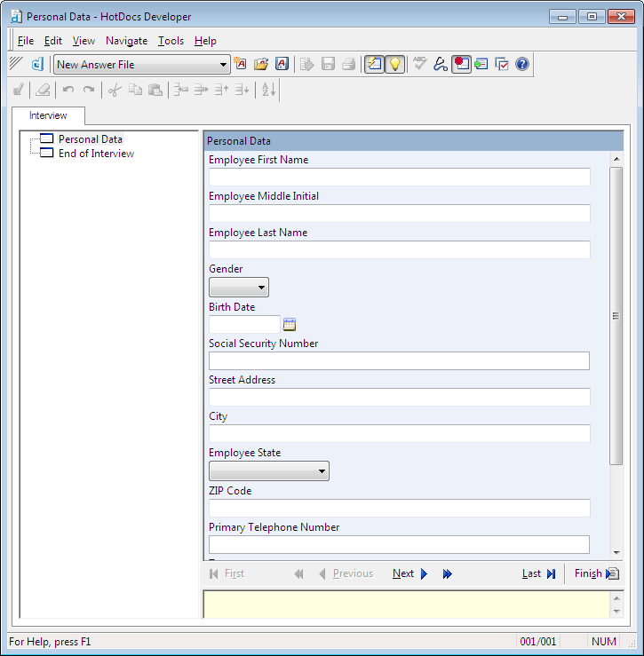Image resolution: width=644 pixels, height=656 pixels.
Task: Select the Interview tab
Action: (48, 115)
